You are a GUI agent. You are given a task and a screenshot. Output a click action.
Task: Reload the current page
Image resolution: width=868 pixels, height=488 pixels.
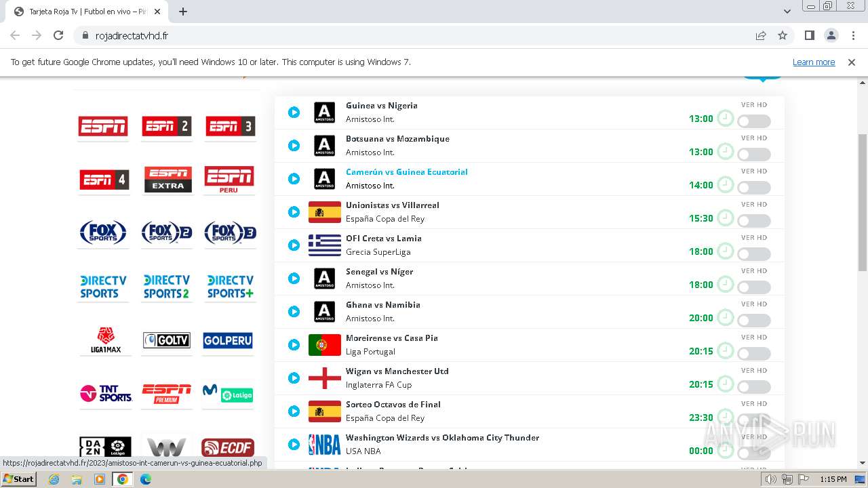point(58,35)
